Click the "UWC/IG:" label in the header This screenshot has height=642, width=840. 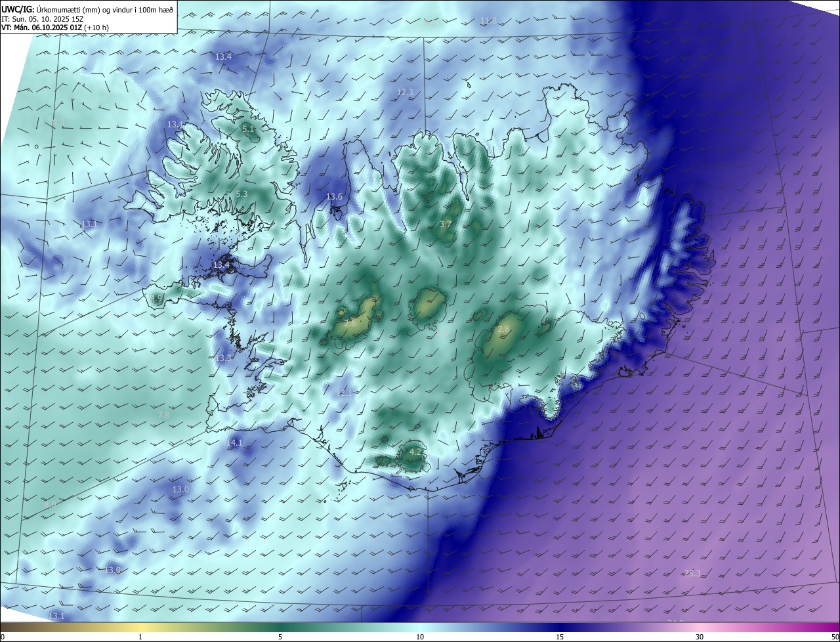point(18,9)
